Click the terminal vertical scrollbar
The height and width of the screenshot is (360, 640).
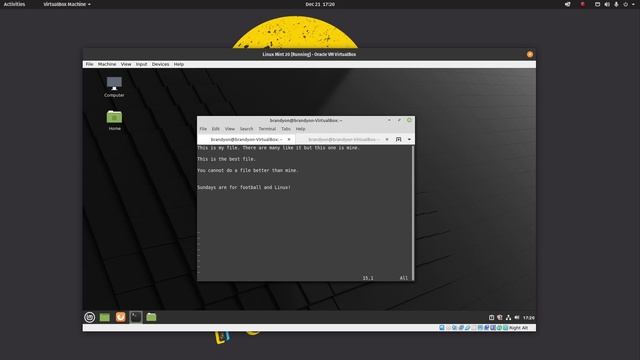pos(413,213)
